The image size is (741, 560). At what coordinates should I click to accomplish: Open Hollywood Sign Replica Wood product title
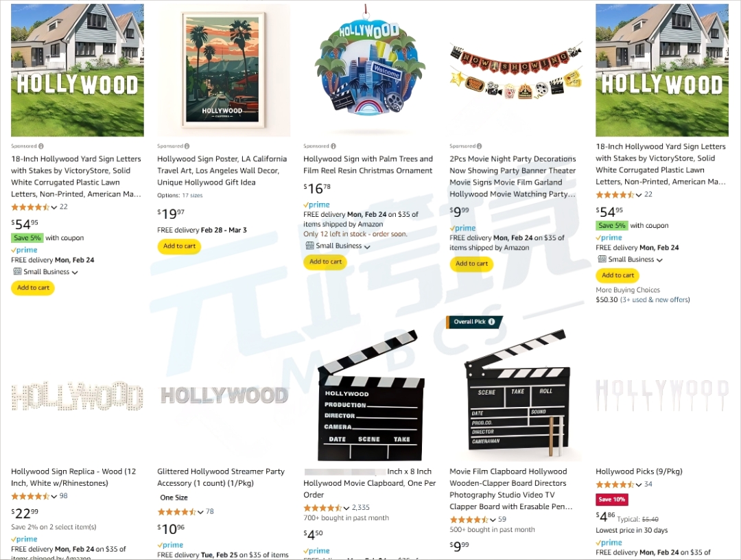[74, 477]
